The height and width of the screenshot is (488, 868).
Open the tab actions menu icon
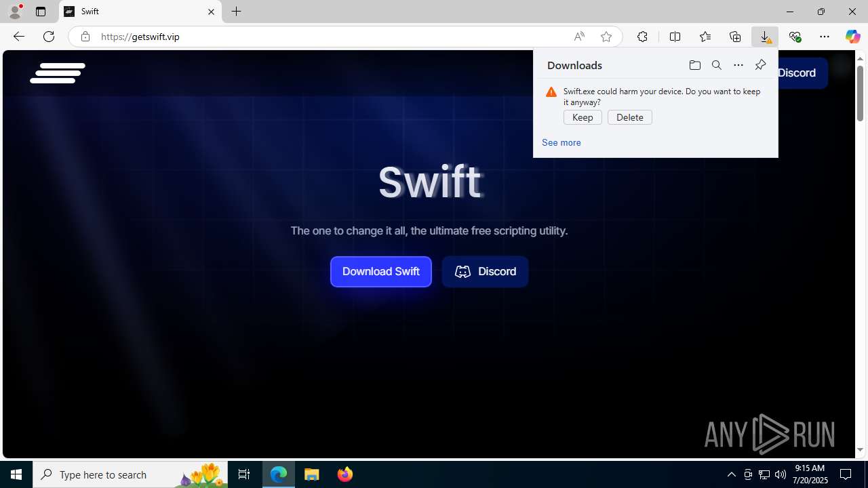pos(41,12)
